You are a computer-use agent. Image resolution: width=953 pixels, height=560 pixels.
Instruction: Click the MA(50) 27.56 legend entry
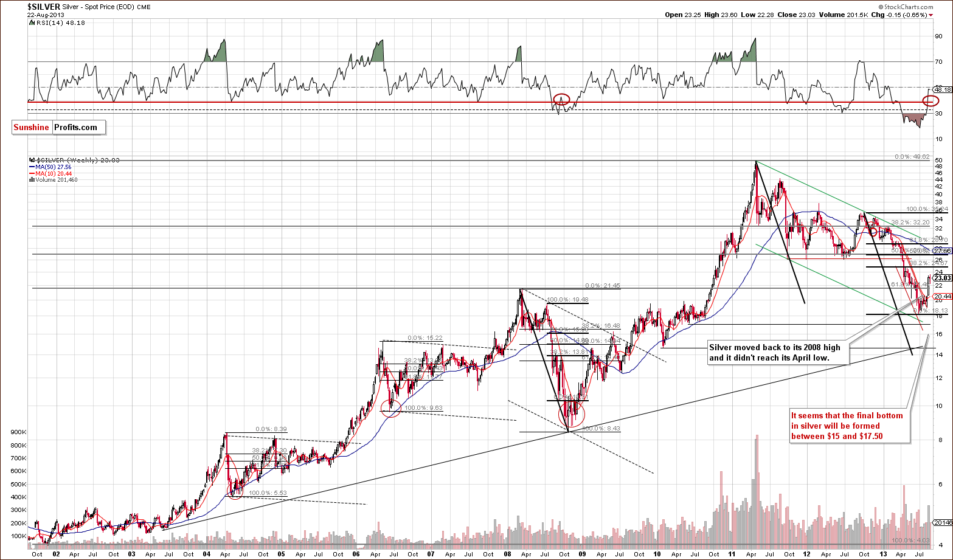pyautogui.click(x=54, y=167)
